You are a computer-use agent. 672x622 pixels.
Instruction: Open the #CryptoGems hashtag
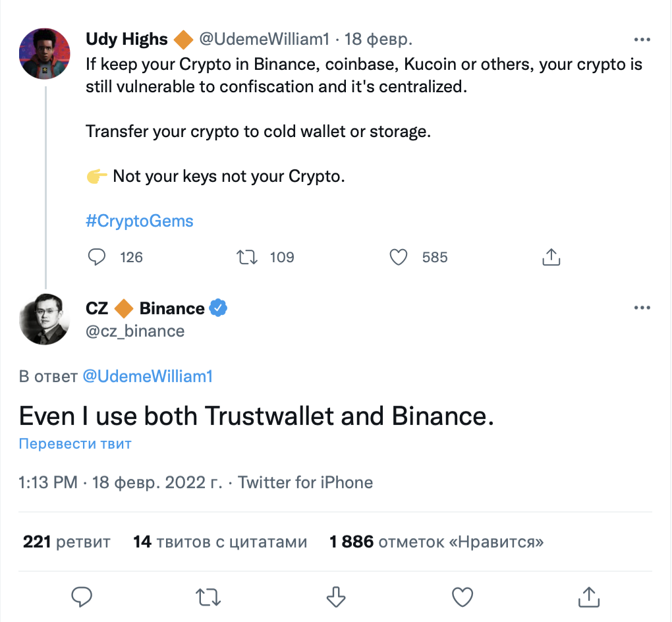click(140, 221)
